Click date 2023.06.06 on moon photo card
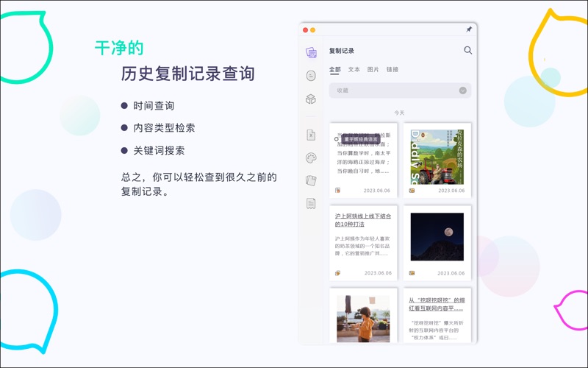 pyautogui.click(x=451, y=273)
